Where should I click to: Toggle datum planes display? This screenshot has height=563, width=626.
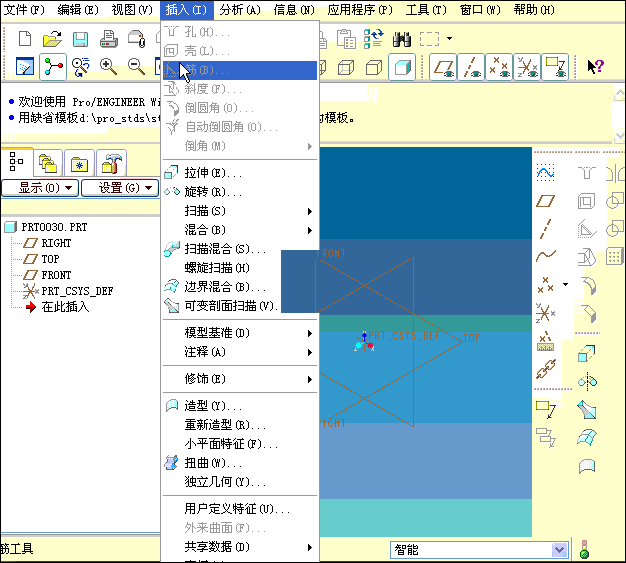pyautogui.click(x=443, y=67)
